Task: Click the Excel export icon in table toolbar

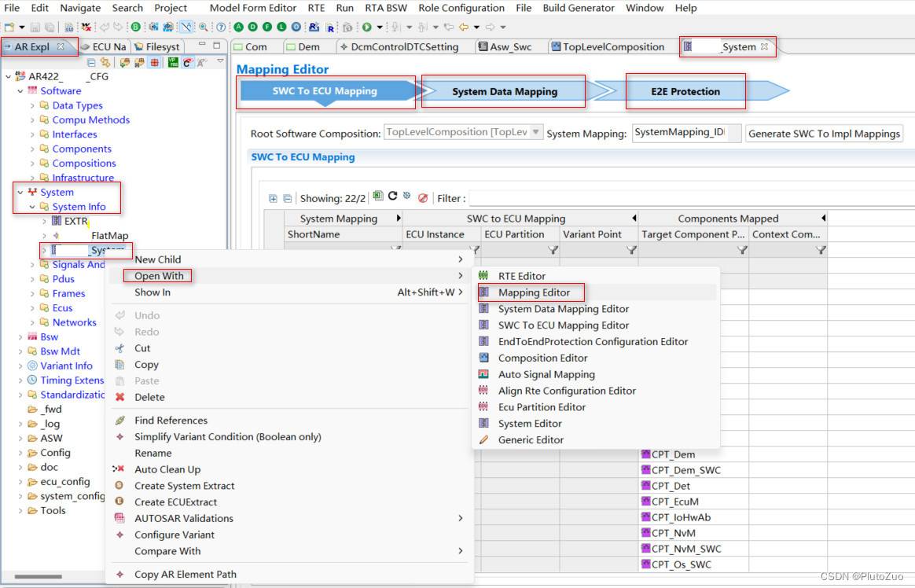Action: click(378, 196)
